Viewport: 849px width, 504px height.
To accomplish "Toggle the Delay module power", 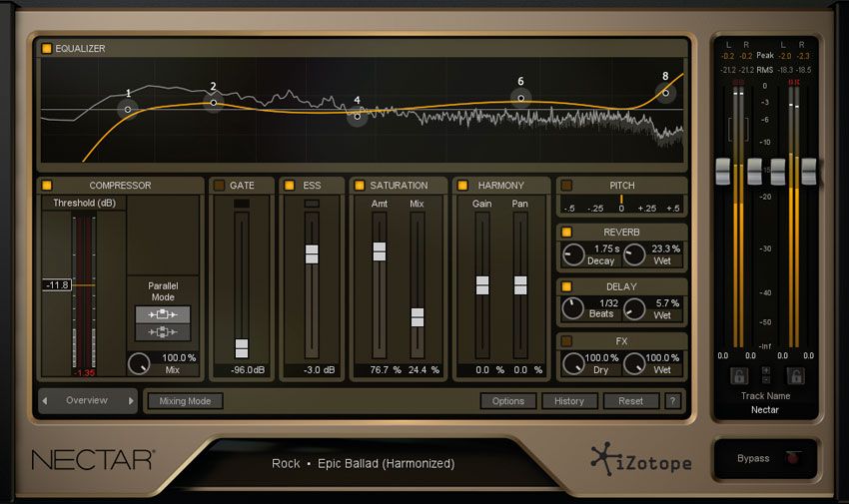I will (567, 286).
